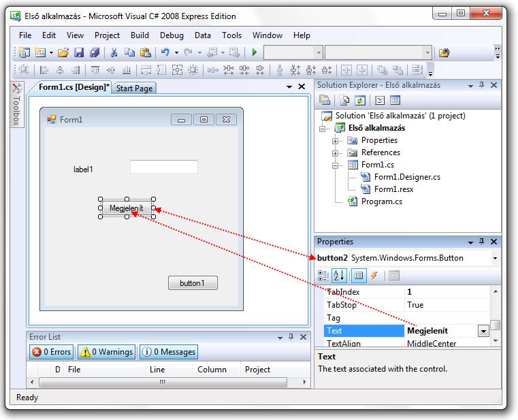The height and width of the screenshot is (420, 518).
Task: Toggle the 0 Warnings filter
Action: click(107, 352)
